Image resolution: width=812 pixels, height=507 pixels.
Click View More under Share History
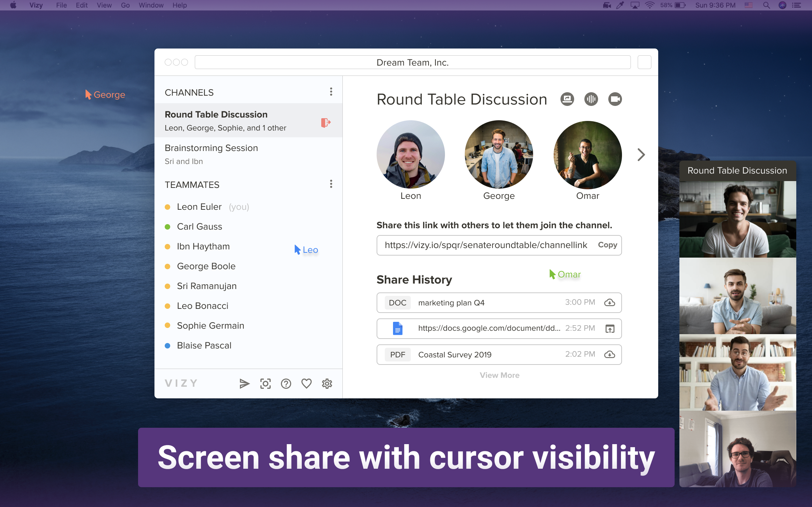point(499,375)
